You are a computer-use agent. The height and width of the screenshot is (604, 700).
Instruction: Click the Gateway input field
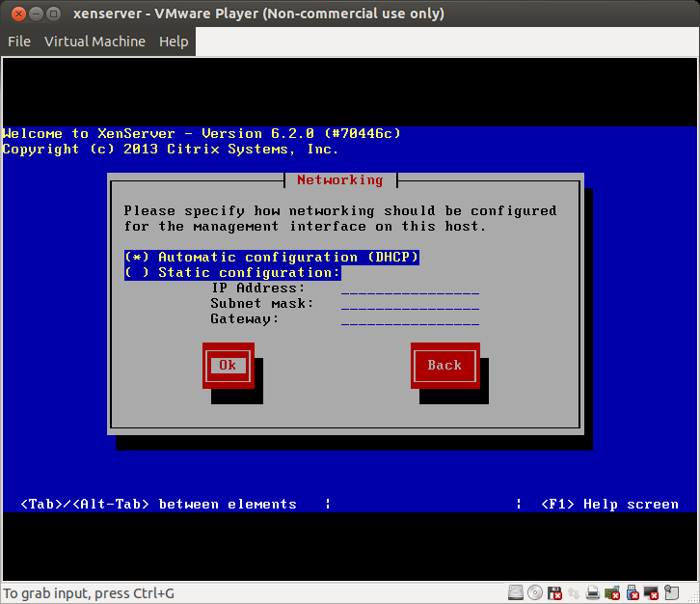pos(410,319)
